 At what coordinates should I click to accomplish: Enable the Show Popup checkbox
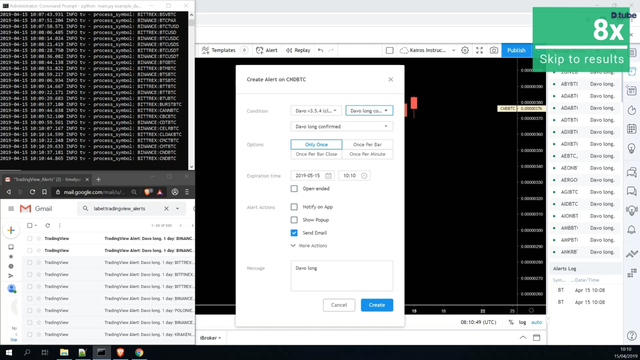[294, 220]
